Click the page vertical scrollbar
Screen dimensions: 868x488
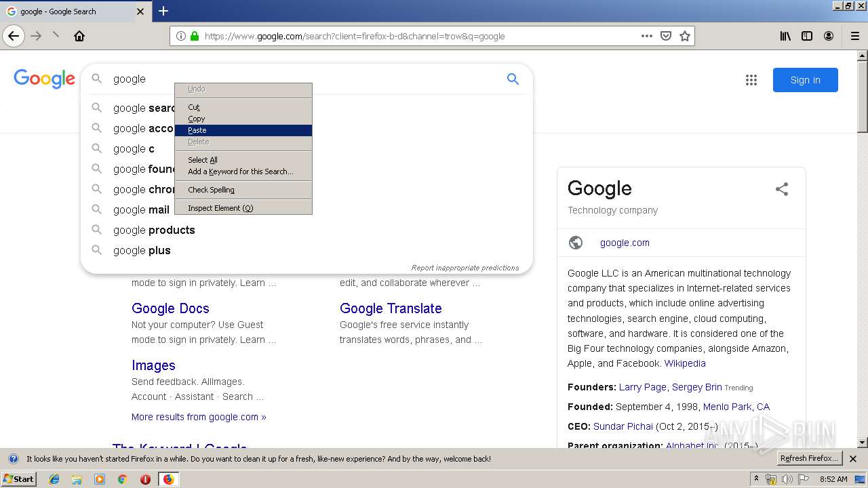[x=863, y=249]
